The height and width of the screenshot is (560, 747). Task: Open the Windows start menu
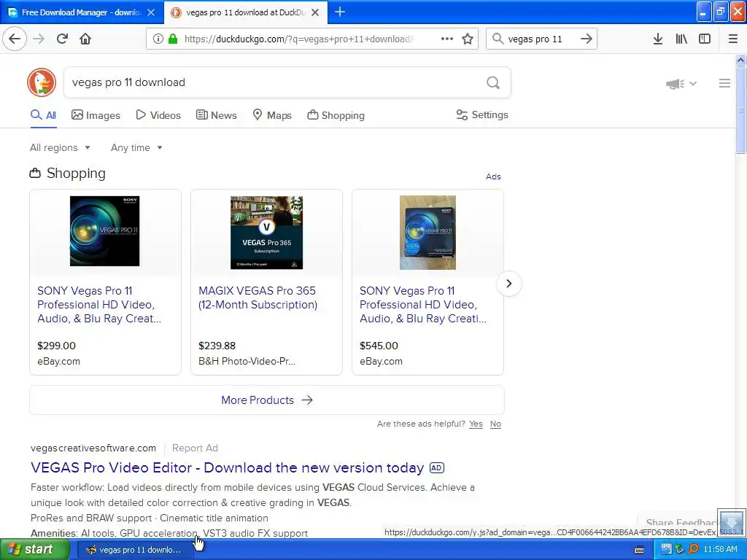click(x=34, y=550)
